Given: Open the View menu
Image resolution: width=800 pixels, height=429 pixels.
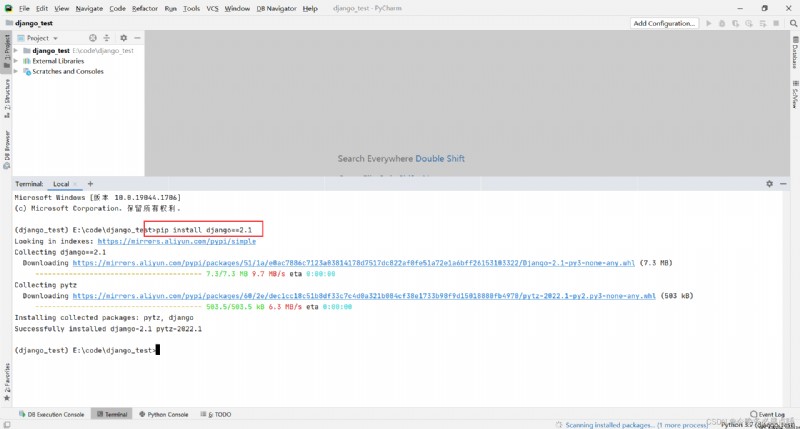Looking at the screenshot, I should (62, 9).
